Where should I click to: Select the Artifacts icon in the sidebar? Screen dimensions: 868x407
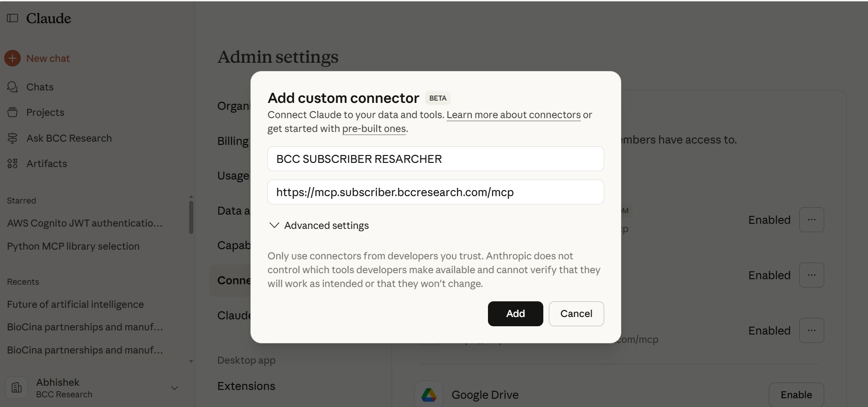coord(12,163)
